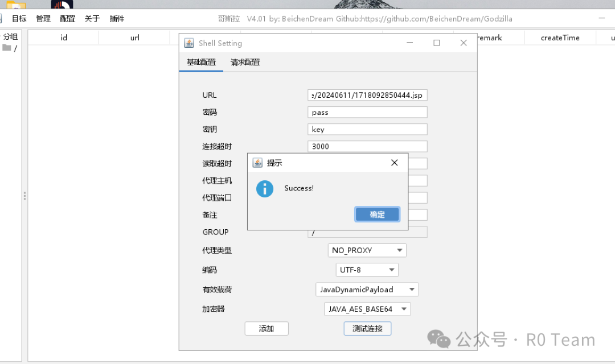The image size is (615, 364).
Task: Click the blue info icon beside Success!
Action: coord(265,189)
